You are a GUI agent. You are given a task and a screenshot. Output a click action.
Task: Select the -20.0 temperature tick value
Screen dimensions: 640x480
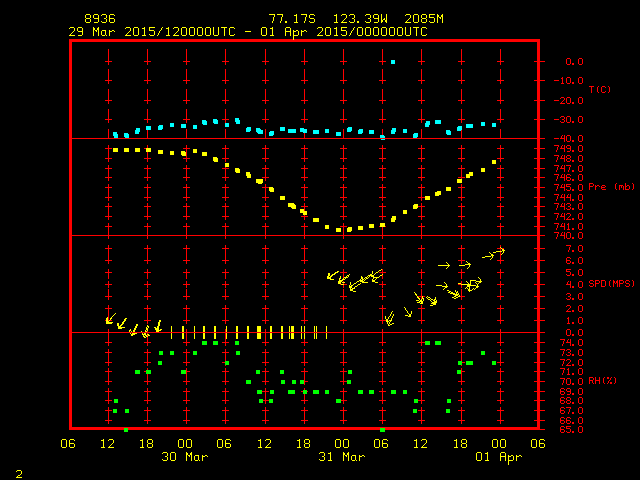[x=569, y=100]
